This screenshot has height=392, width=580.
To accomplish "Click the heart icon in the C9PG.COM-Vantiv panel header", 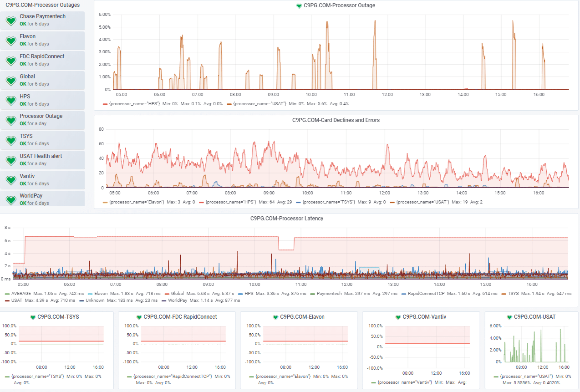I will tap(398, 317).
